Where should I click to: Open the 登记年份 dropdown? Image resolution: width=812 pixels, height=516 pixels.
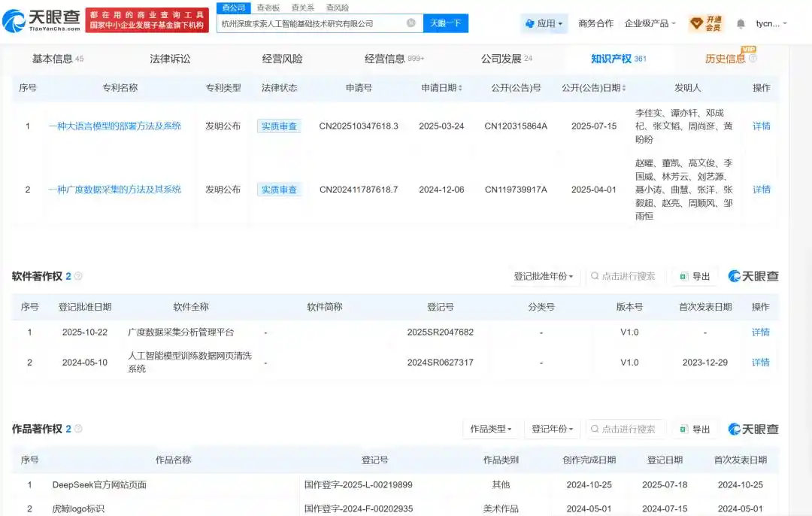point(553,429)
